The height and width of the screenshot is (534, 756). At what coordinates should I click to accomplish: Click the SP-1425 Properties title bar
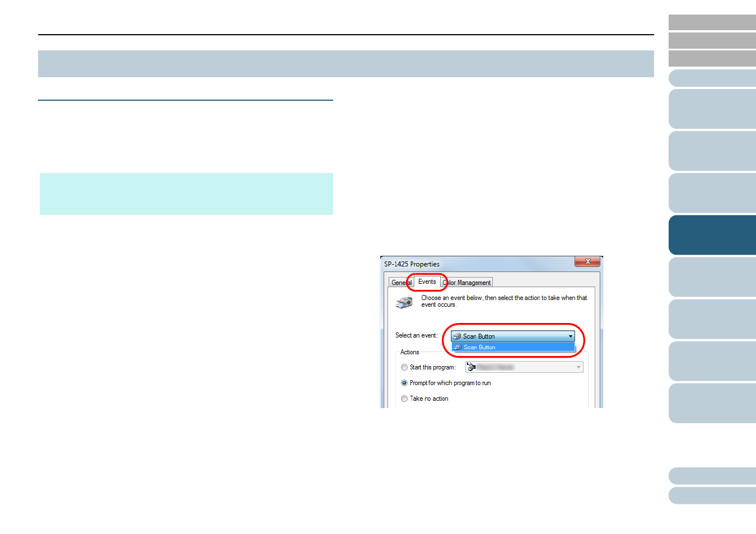(x=476, y=264)
